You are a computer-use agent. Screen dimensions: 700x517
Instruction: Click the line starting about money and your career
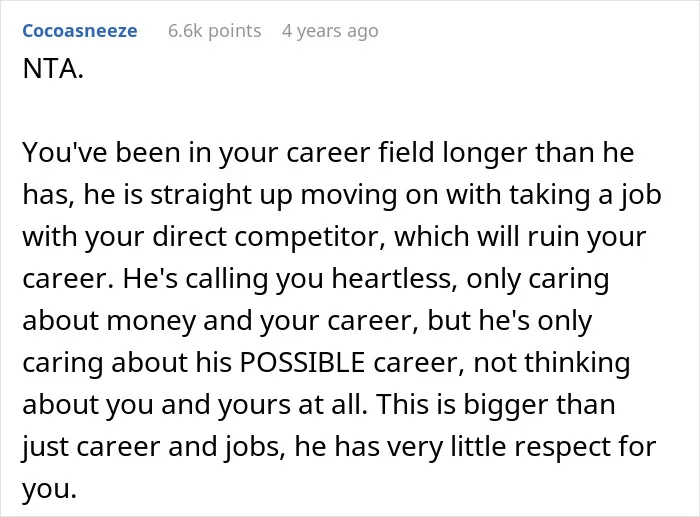[x=307, y=321]
